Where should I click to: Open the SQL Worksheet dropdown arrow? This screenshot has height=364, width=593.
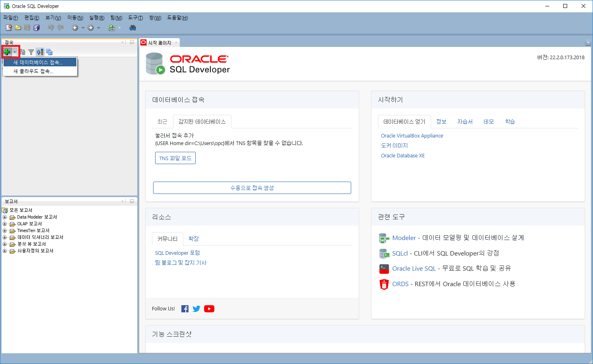click(x=119, y=28)
